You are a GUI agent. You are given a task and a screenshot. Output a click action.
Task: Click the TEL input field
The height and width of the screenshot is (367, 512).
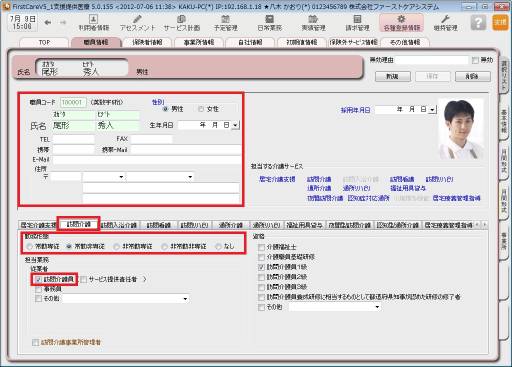(x=74, y=139)
